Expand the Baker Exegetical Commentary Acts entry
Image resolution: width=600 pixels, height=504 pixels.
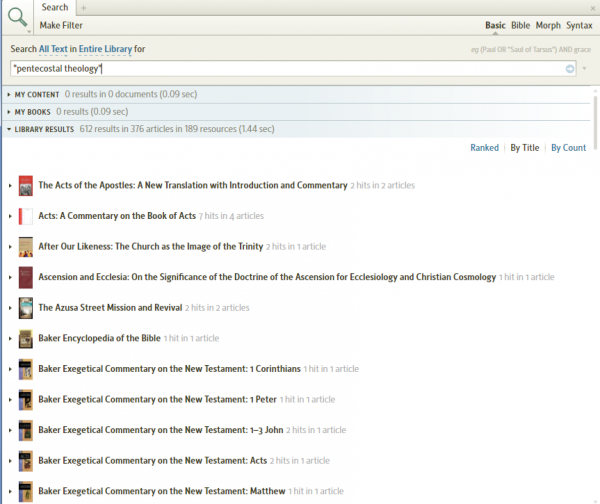click(x=9, y=460)
